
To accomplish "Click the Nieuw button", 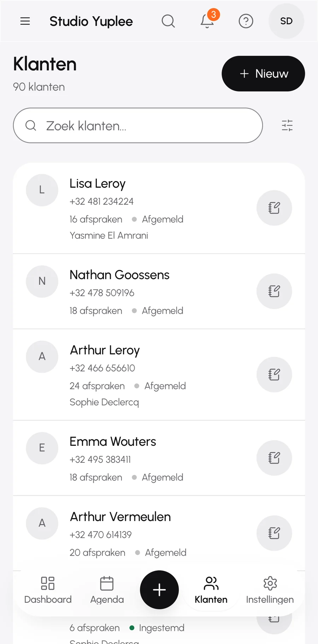I will [263, 73].
